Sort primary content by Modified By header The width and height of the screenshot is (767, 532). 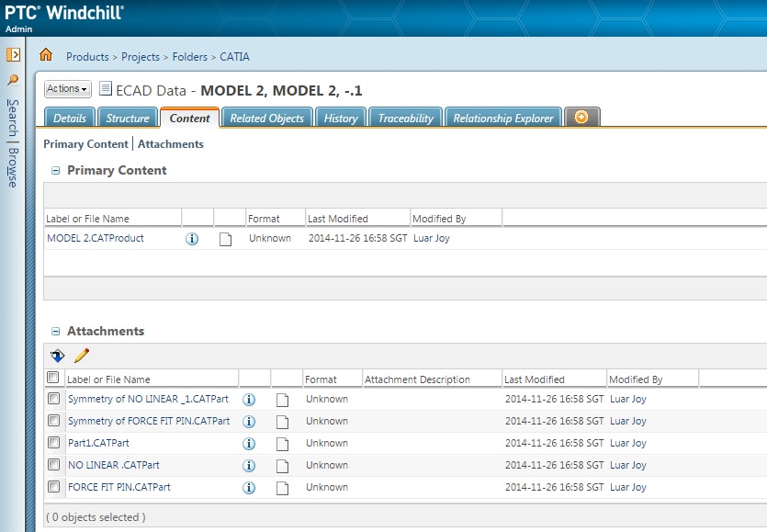tap(439, 219)
